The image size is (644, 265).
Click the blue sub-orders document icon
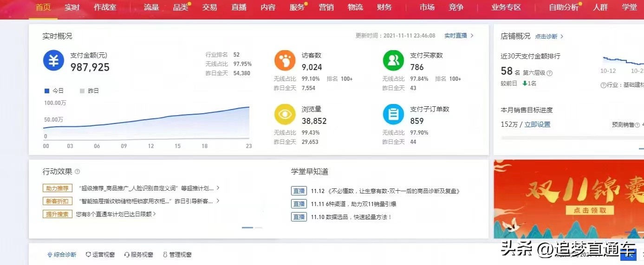(x=393, y=115)
